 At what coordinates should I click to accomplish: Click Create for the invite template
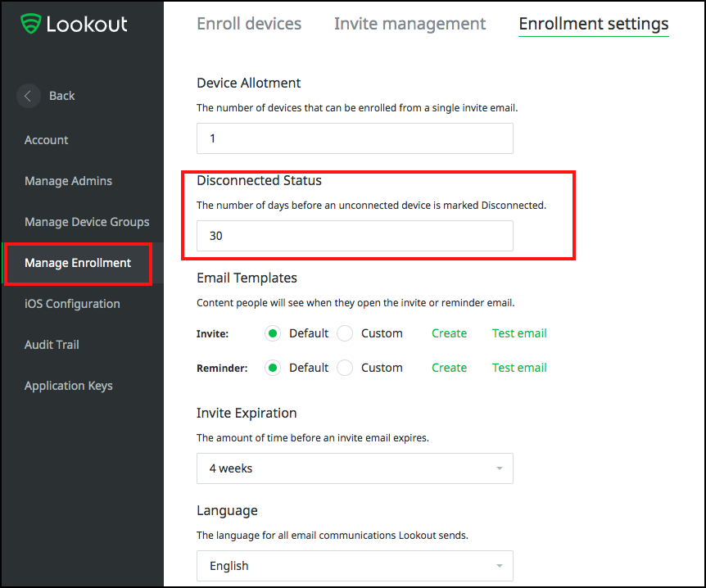[449, 333]
